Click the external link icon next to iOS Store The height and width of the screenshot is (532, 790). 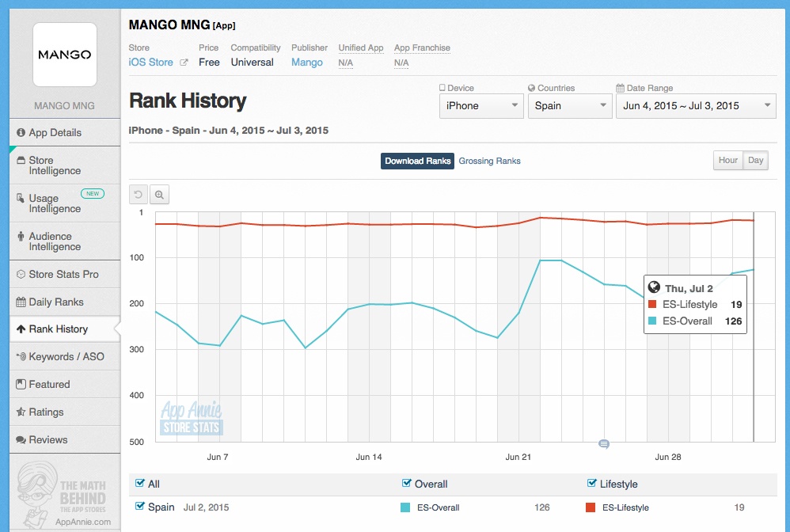(x=184, y=63)
